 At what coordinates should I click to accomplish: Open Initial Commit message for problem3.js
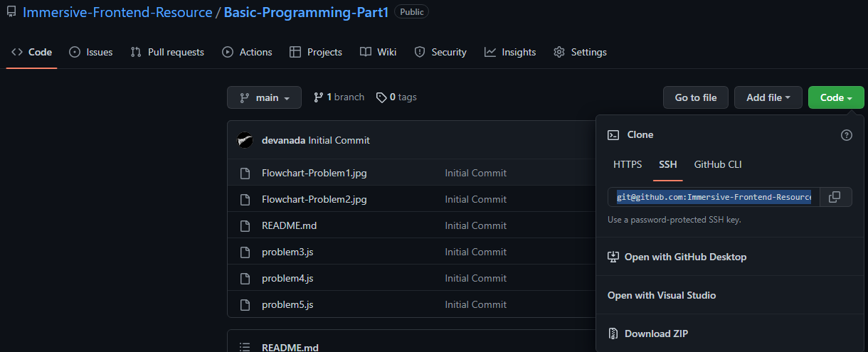pyautogui.click(x=476, y=252)
